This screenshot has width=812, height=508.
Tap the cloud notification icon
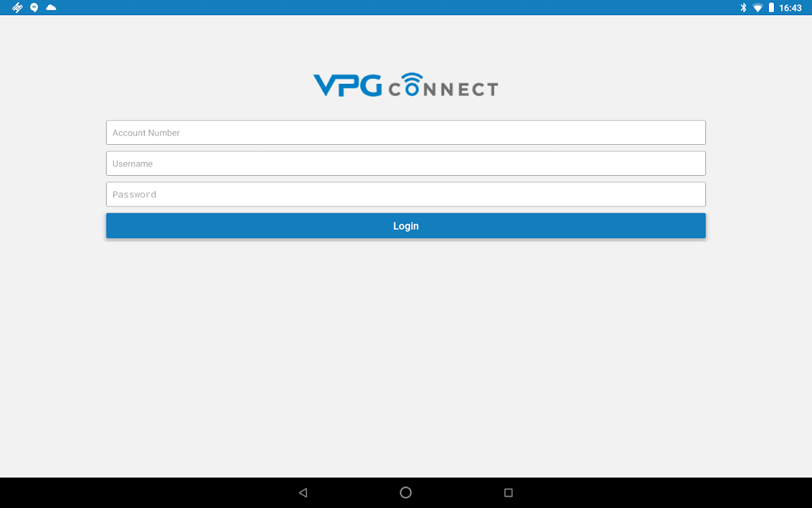coord(51,8)
